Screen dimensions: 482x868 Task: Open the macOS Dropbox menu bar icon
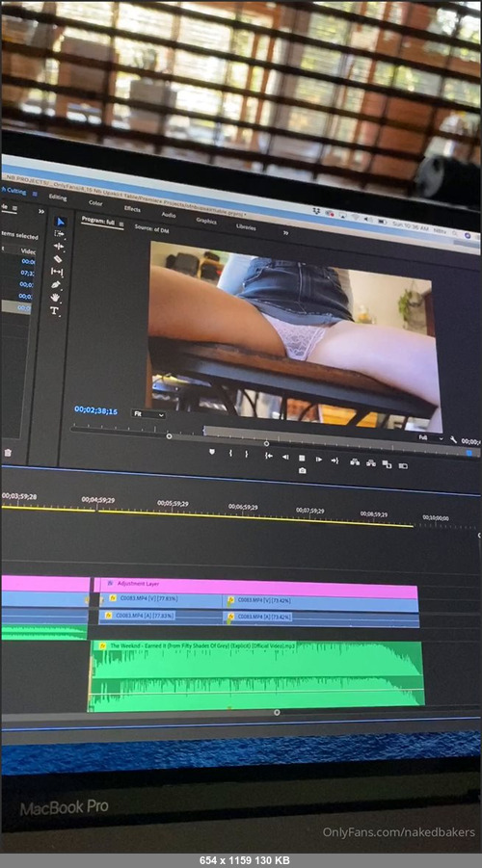pyautogui.click(x=316, y=212)
